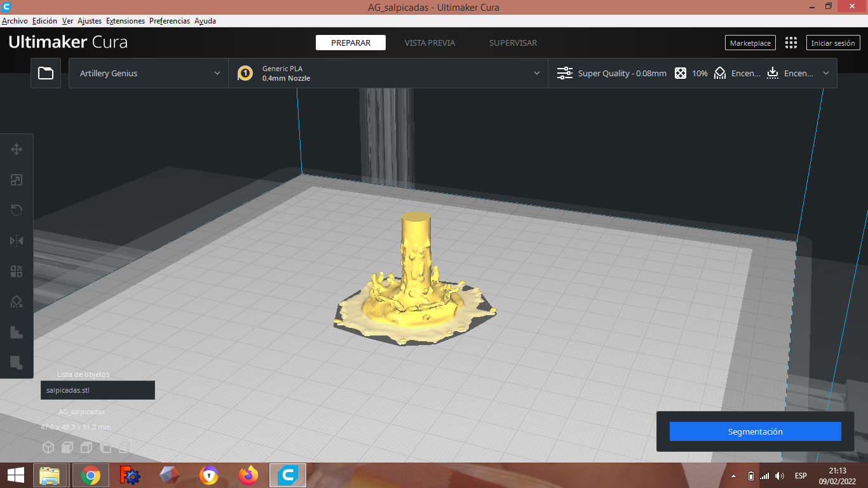This screenshot has height=488, width=868.
Task: Open the Extensiones menu
Action: [125, 21]
